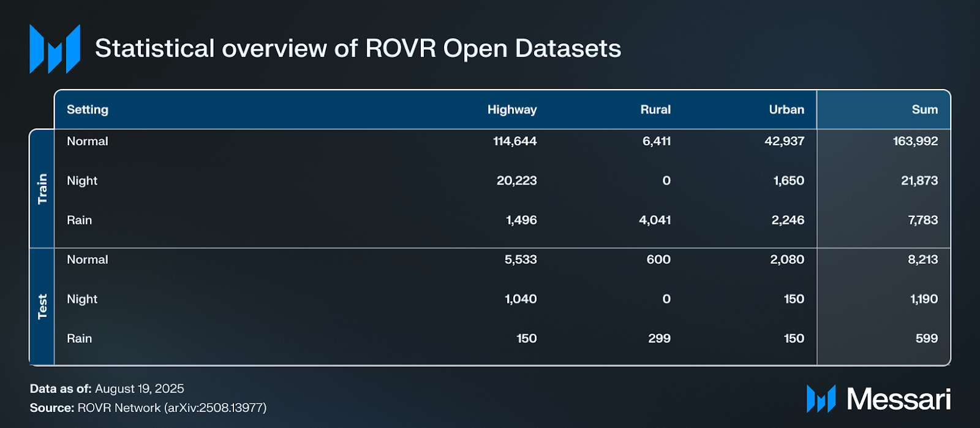This screenshot has width=980, height=428.
Task: Click the Urban value '1,650'
Action: [x=789, y=181]
